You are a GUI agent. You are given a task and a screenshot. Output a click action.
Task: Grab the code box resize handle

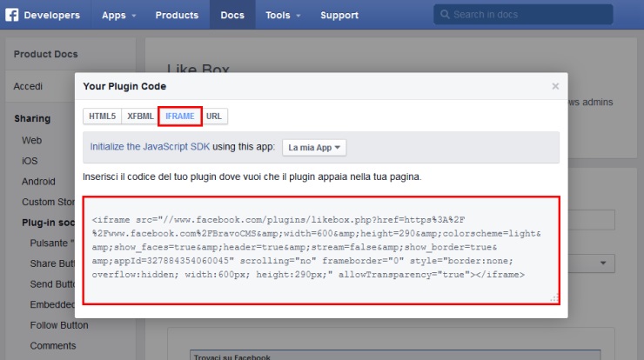pos(553,298)
